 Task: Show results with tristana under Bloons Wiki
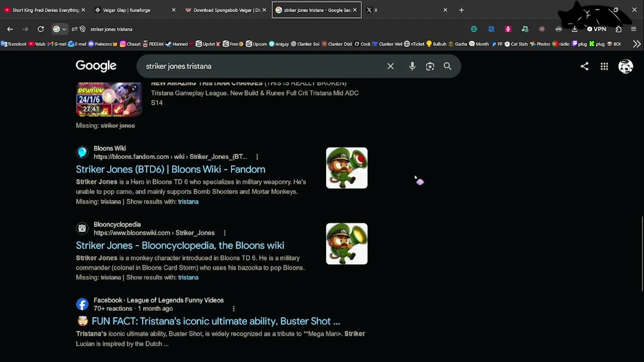click(188, 202)
